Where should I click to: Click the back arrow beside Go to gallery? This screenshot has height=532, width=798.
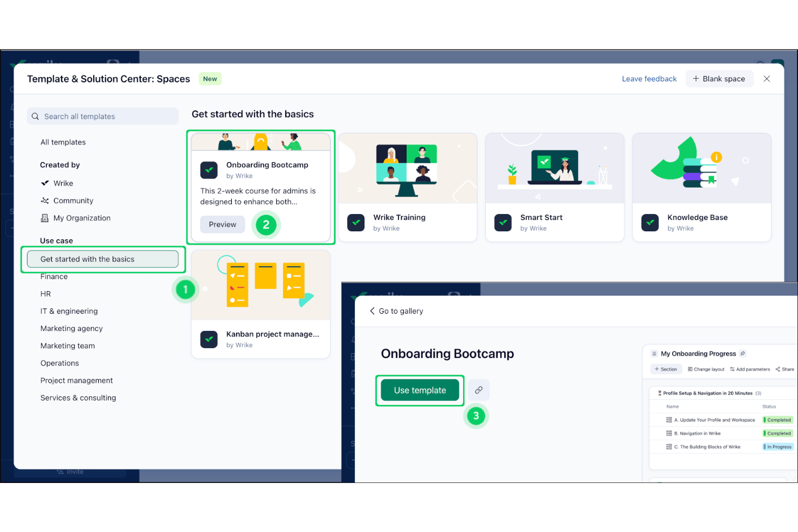372,311
